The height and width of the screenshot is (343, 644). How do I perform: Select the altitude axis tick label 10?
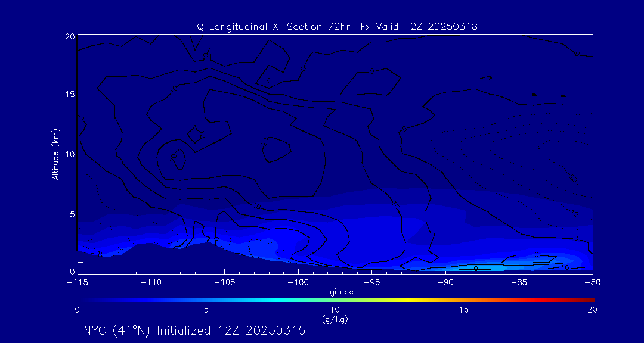(69, 154)
